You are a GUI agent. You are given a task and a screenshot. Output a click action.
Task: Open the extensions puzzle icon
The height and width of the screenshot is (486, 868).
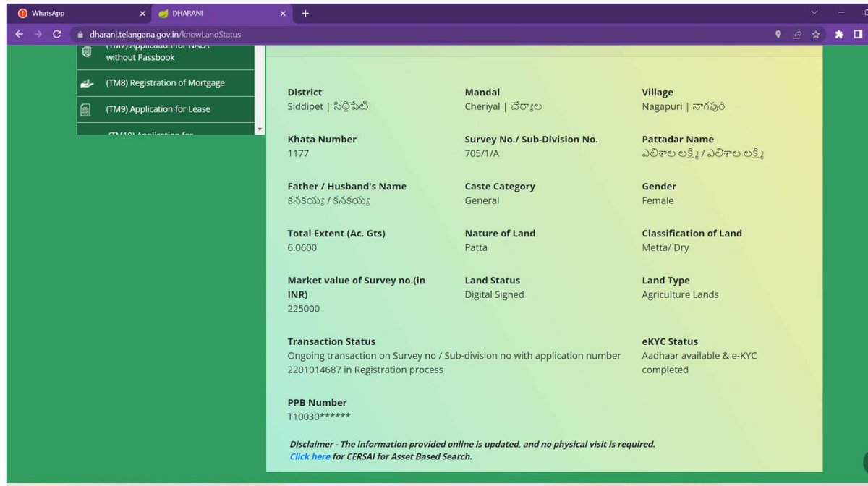839,34
